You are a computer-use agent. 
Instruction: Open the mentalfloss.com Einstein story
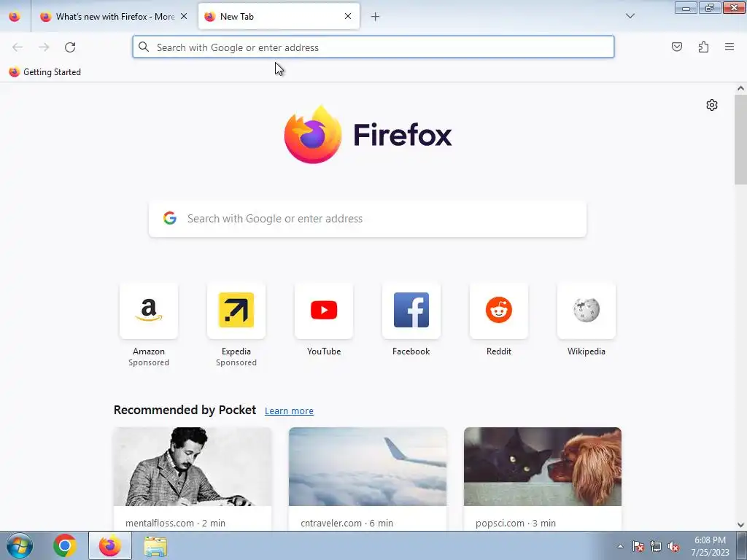click(x=193, y=478)
